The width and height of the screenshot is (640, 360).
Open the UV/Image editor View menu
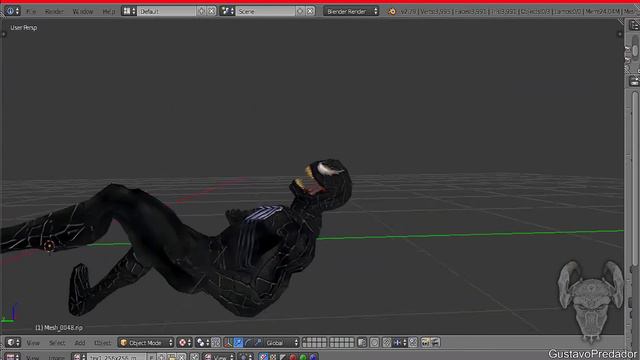click(x=33, y=358)
